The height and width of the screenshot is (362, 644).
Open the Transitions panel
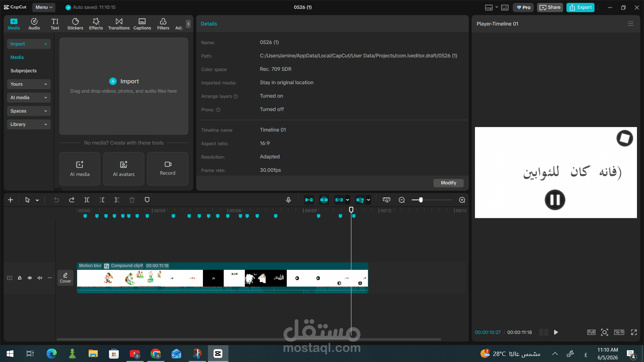coord(119,24)
